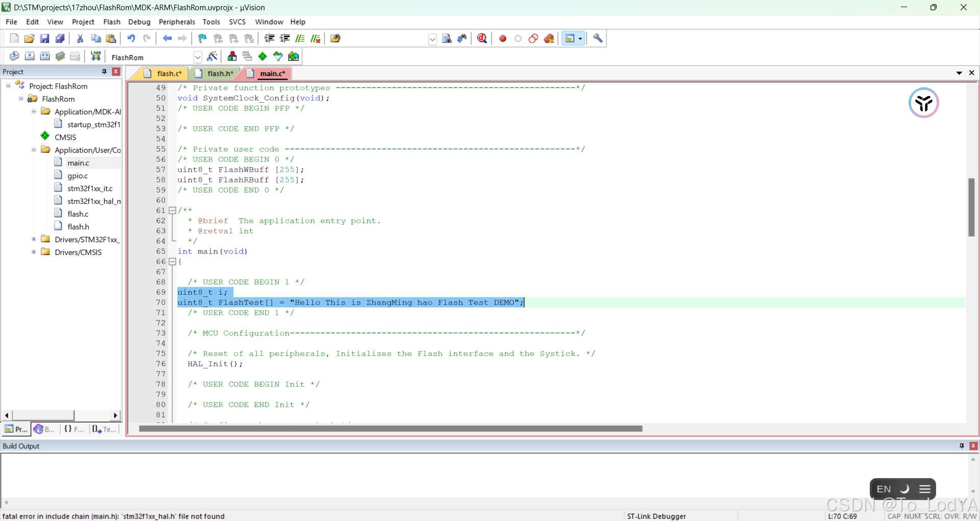
Task: Collapse the Application/MDK-ARM folder
Action: [x=34, y=111]
